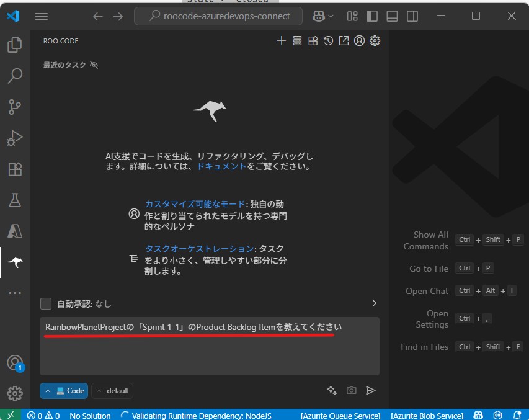Show additional views via ellipsis
Image resolution: width=529 pixels, height=420 pixels.
click(x=15, y=293)
